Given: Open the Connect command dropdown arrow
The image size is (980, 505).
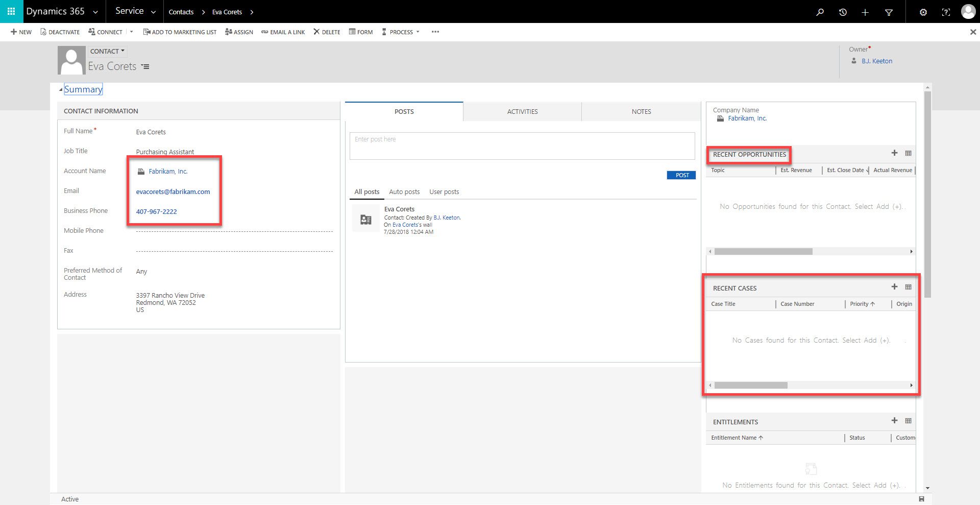Looking at the screenshot, I should pyautogui.click(x=131, y=32).
